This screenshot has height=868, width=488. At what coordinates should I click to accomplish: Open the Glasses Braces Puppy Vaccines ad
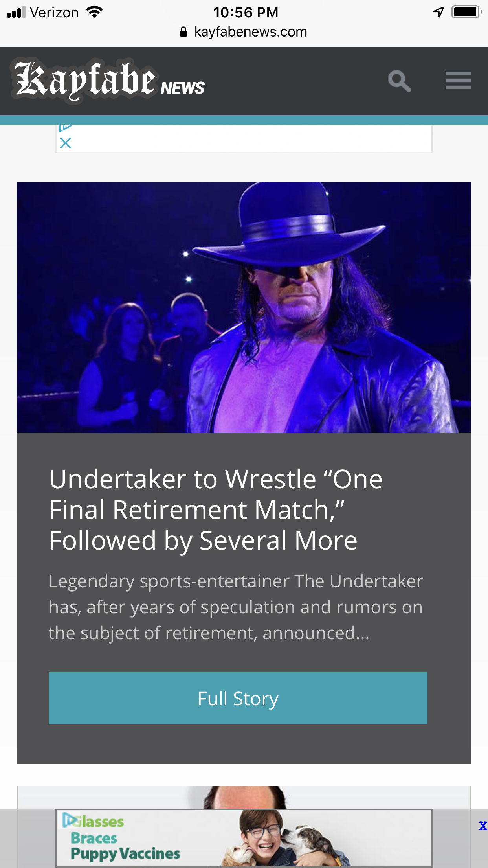point(244,838)
